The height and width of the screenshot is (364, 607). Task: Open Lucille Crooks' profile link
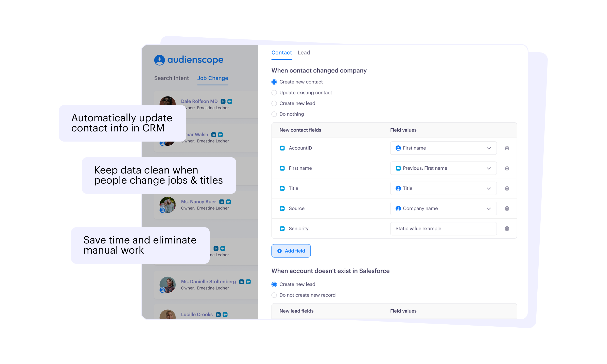(197, 314)
